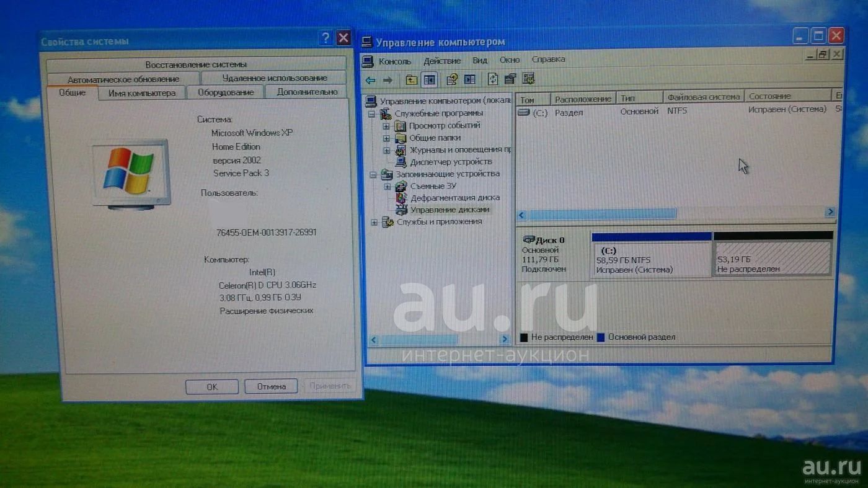
Task: Open the Вид menu
Action: coord(480,60)
